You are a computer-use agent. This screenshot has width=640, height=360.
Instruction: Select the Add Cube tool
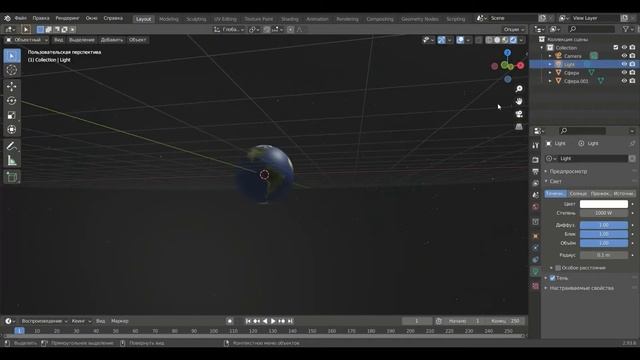pyautogui.click(x=12, y=177)
